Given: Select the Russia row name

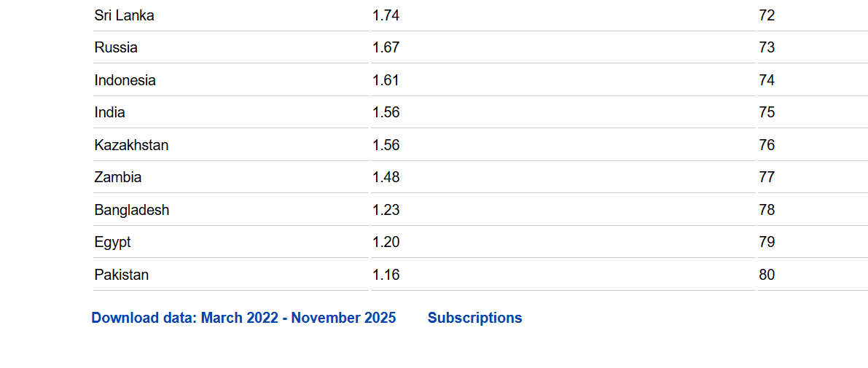Looking at the screenshot, I should pyautogui.click(x=116, y=47).
